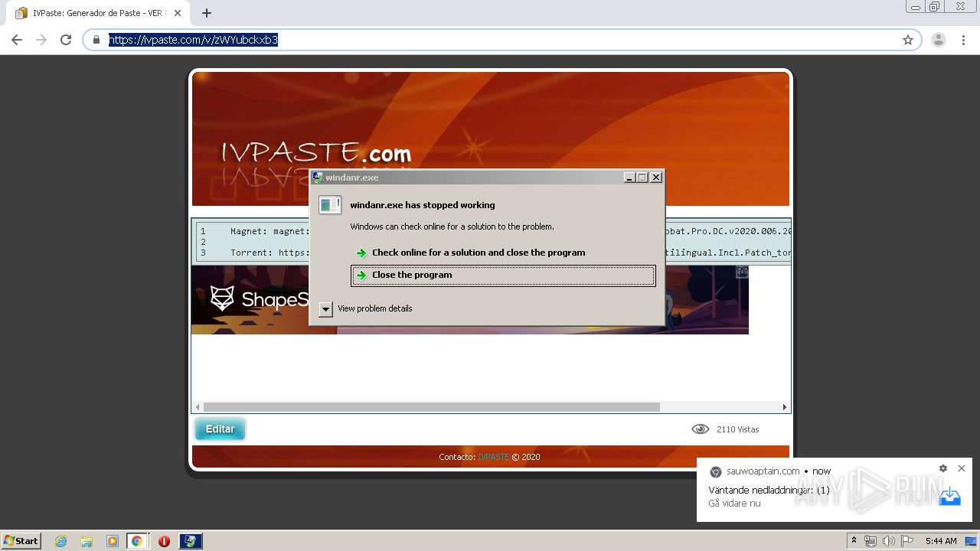Click the paste horizontal scrollbar thumb
This screenshot has height=551, width=980.
point(431,407)
